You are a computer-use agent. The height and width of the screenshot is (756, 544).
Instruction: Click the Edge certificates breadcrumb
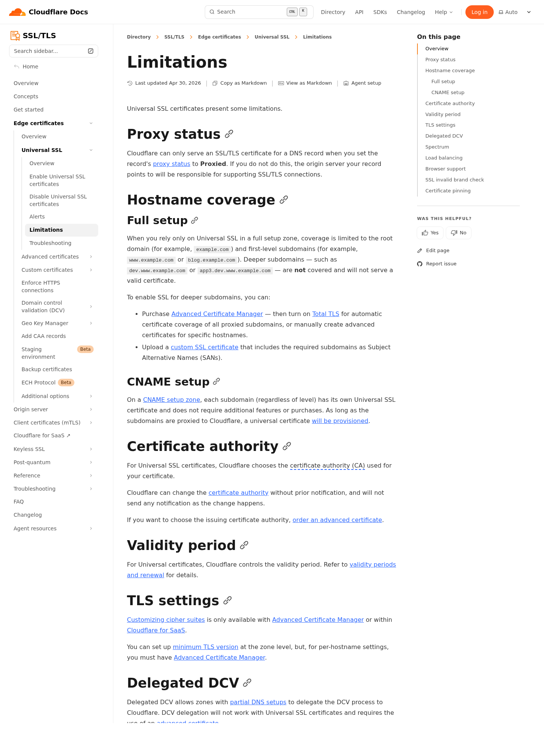tap(219, 37)
